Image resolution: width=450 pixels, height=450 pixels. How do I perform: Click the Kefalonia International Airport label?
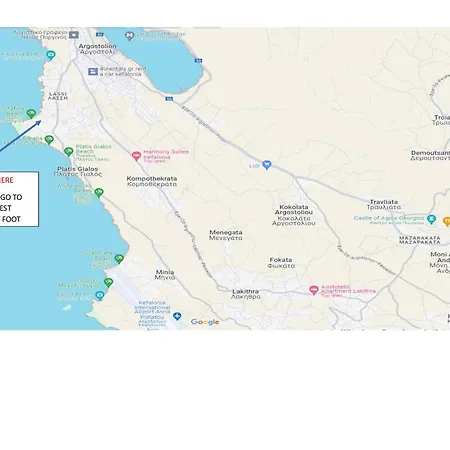pyautogui.click(x=152, y=313)
